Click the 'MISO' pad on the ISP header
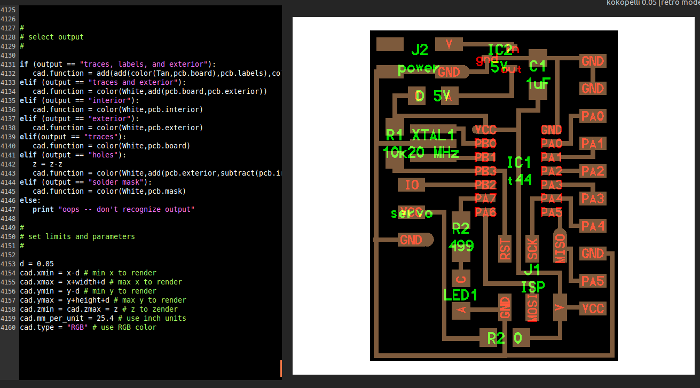The height and width of the screenshot is (388, 700). 560,247
